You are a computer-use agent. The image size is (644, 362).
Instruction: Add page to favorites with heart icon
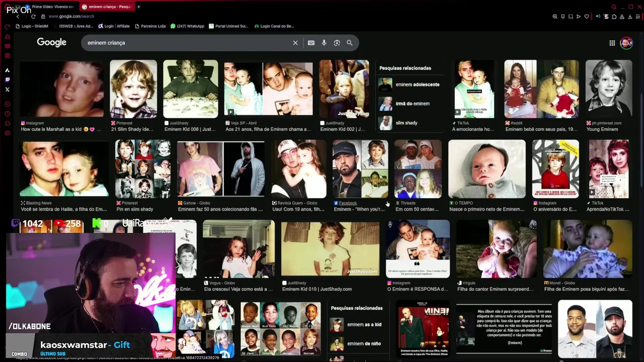[x=587, y=17]
